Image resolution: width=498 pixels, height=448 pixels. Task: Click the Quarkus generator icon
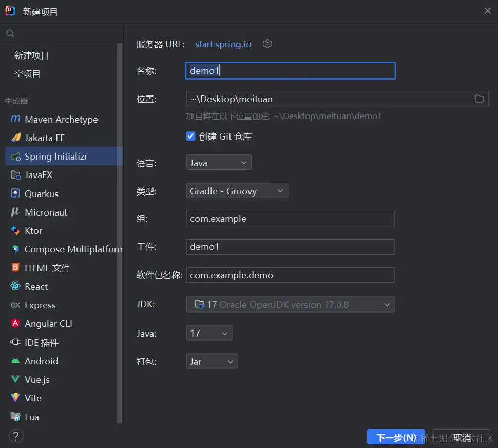click(15, 193)
